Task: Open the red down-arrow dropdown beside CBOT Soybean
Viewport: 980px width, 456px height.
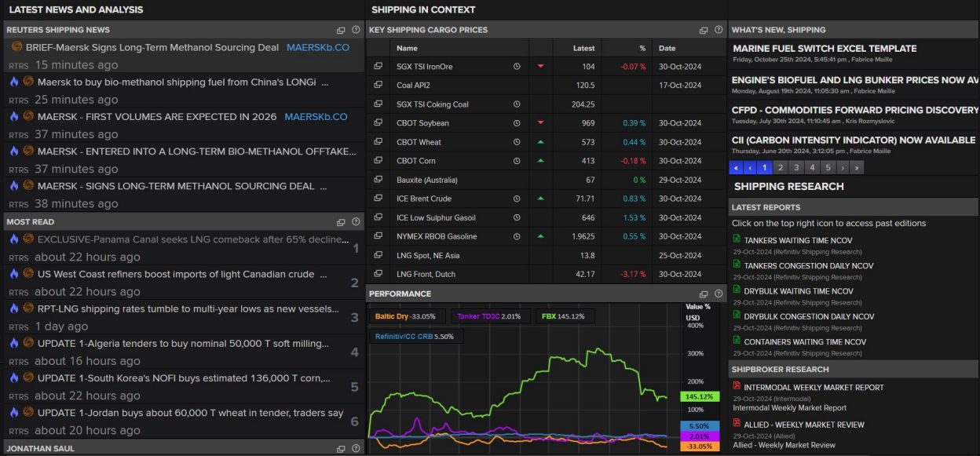Action: pyautogui.click(x=540, y=122)
